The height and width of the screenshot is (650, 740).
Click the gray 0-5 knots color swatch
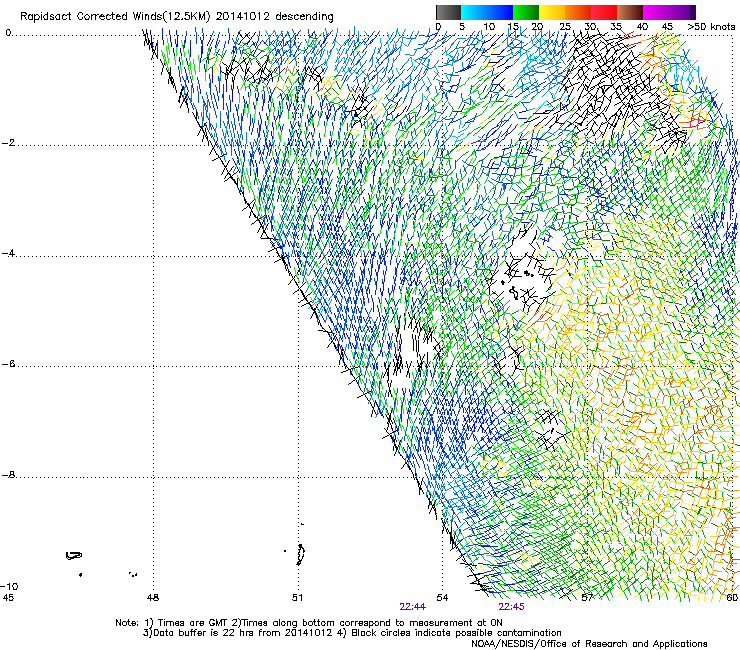(x=449, y=12)
